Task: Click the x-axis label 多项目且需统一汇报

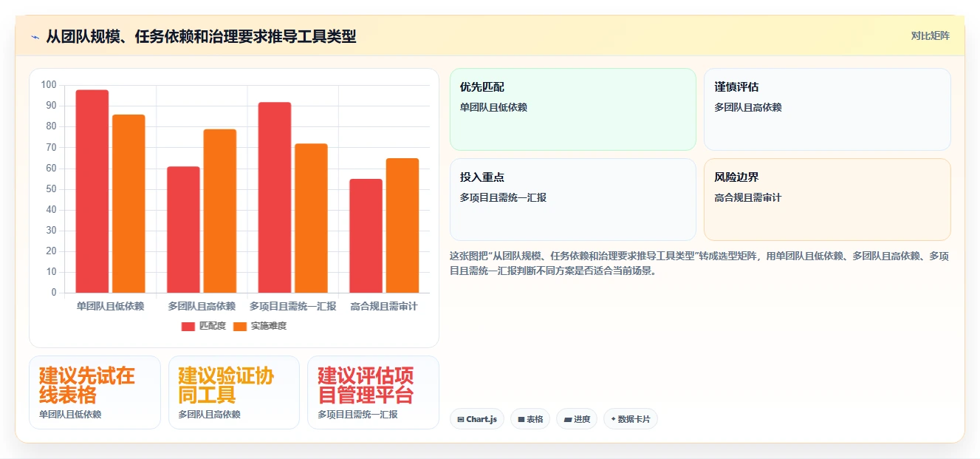Action: pos(293,306)
